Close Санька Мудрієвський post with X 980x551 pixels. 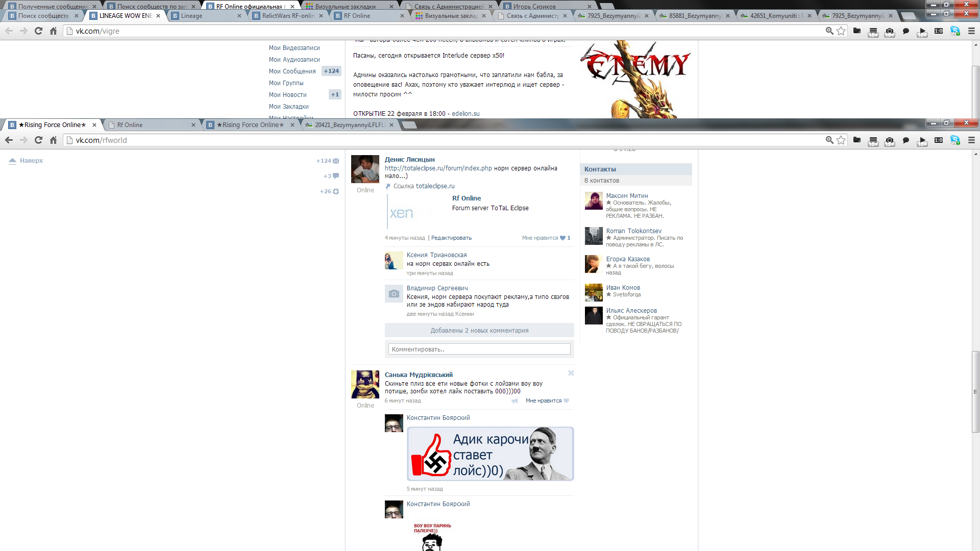[571, 373]
